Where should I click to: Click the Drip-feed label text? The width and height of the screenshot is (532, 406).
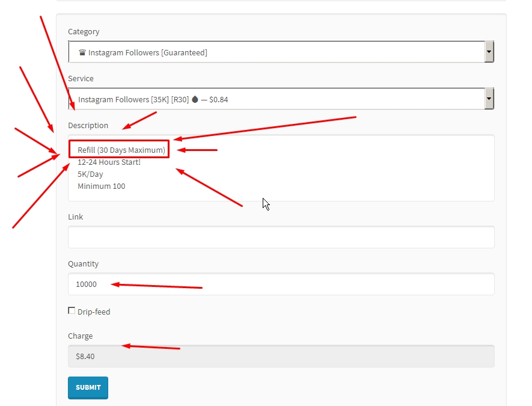point(94,312)
